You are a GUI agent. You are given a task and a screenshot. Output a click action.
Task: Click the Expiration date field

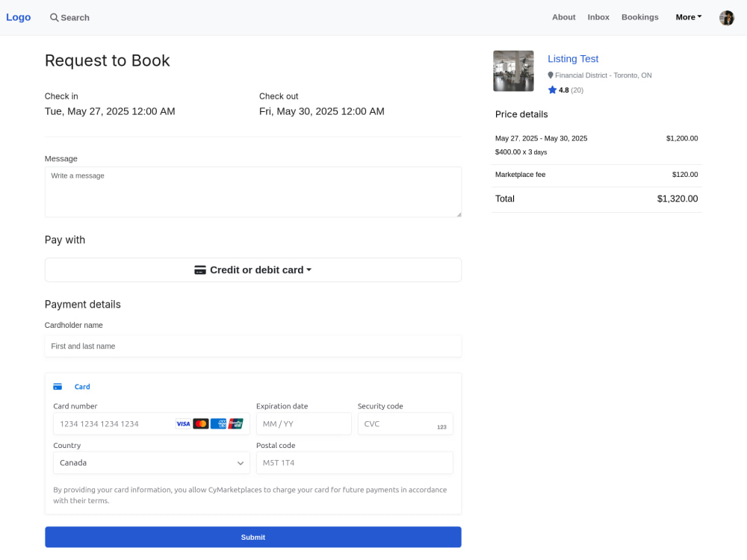tap(304, 424)
